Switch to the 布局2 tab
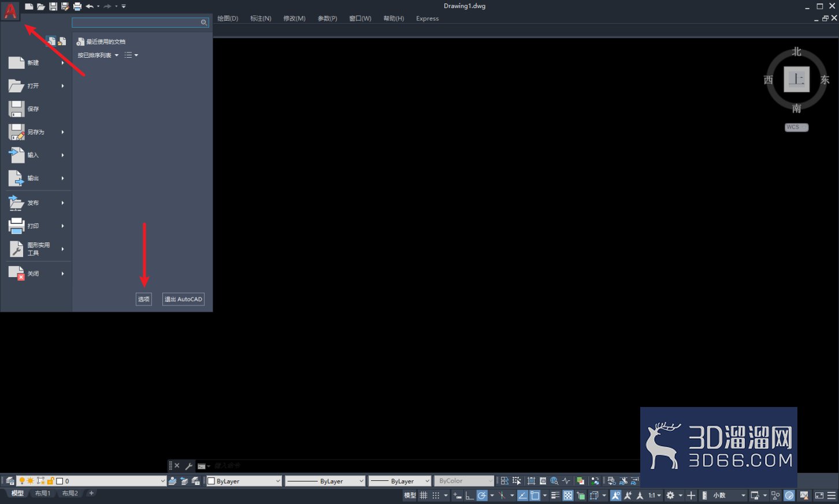 point(70,494)
